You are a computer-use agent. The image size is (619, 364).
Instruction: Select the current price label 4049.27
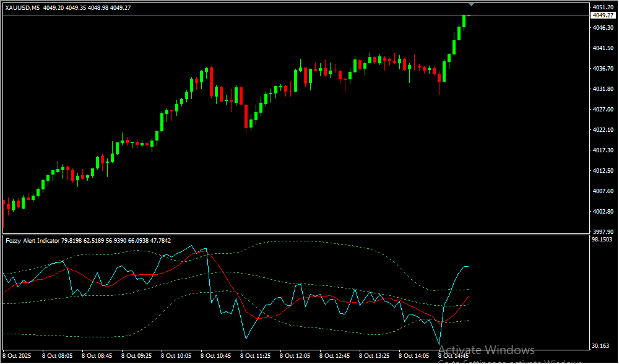(602, 15)
